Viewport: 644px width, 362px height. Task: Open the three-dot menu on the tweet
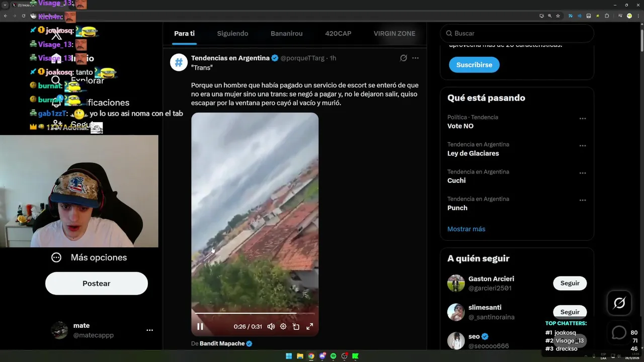point(415,58)
